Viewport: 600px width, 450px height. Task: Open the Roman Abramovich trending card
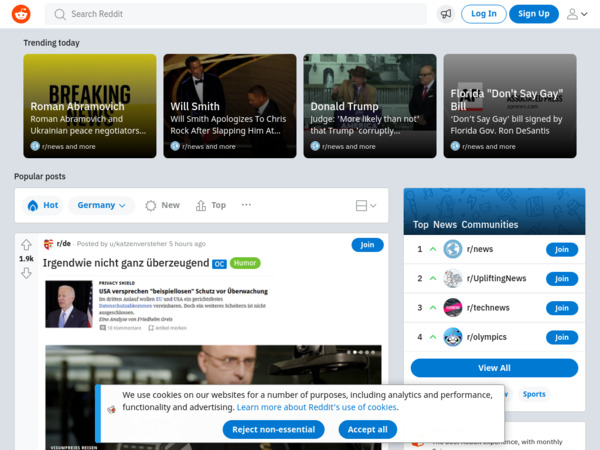(x=90, y=106)
